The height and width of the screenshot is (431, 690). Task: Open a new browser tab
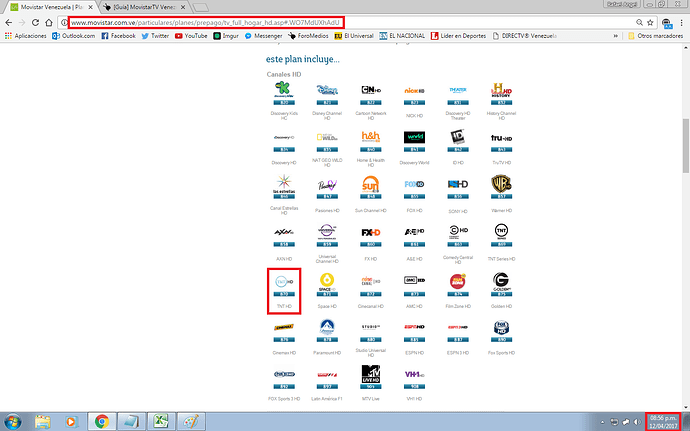[201, 7]
